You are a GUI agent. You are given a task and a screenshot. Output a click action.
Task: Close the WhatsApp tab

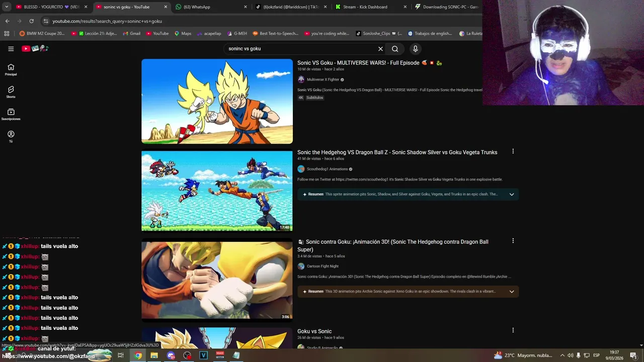tap(246, 7)
